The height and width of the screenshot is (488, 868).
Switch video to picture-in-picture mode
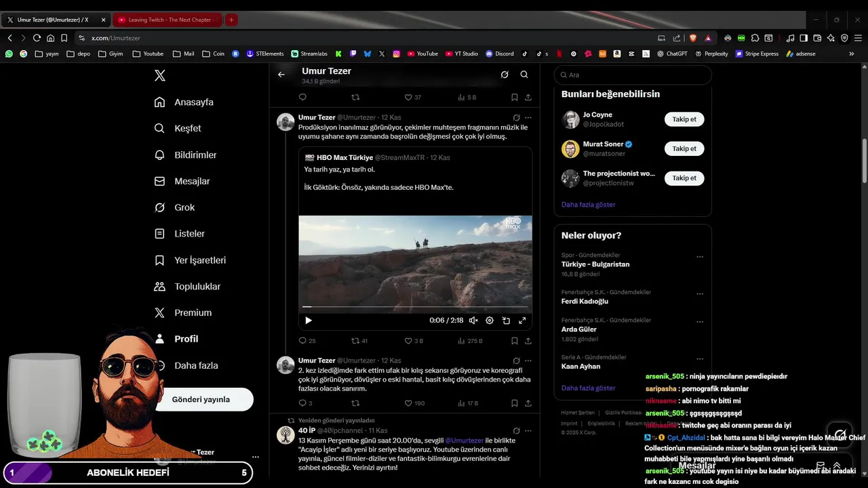pos(506,321)
